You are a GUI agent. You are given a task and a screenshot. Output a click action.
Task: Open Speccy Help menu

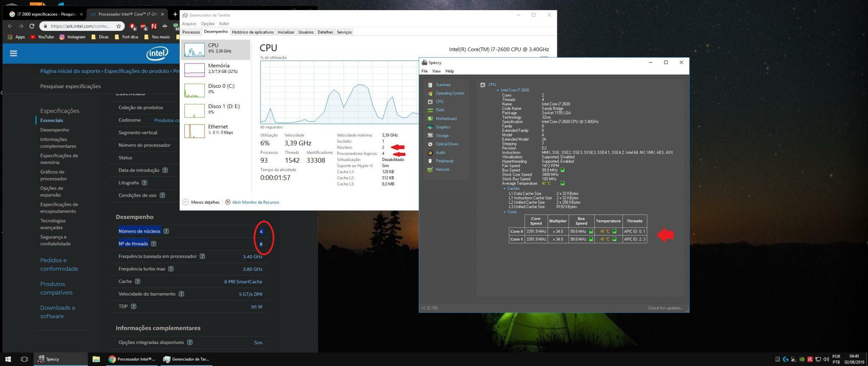[x=450, y=71]
